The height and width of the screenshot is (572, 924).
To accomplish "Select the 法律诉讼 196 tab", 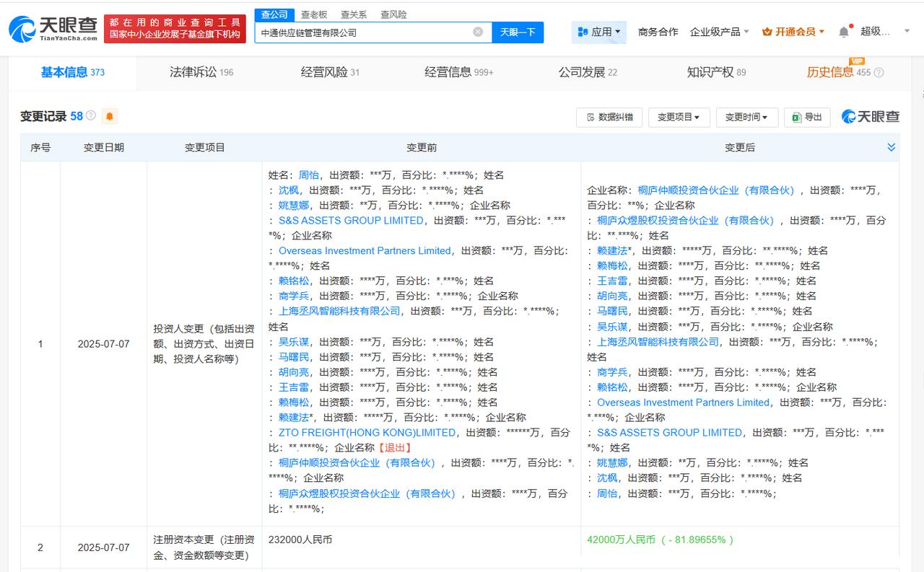I will 201,72.
